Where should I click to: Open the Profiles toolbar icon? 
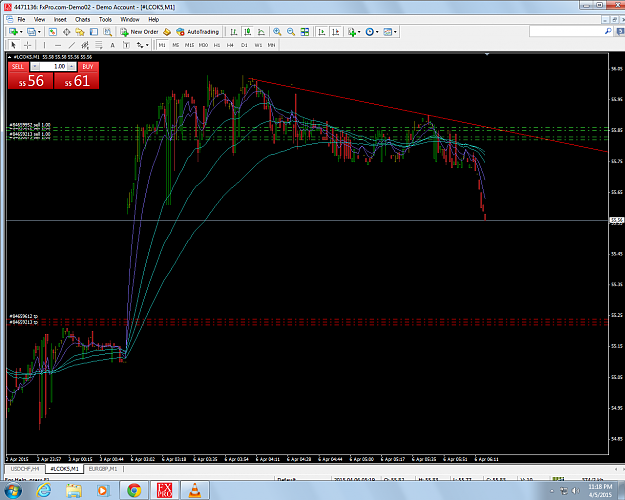click(31, 32)
